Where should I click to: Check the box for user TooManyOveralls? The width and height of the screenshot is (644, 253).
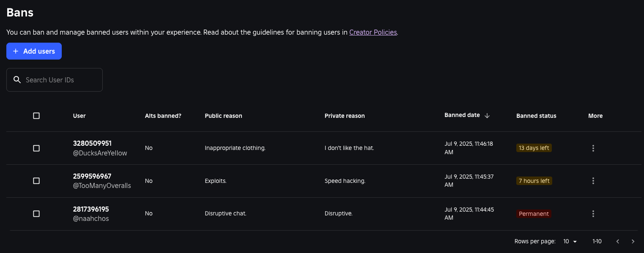(36, 181)
